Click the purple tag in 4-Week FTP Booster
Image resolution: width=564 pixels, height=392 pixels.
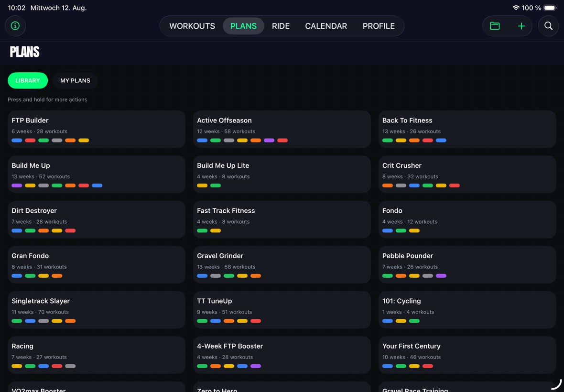click(x=256, y=366)
